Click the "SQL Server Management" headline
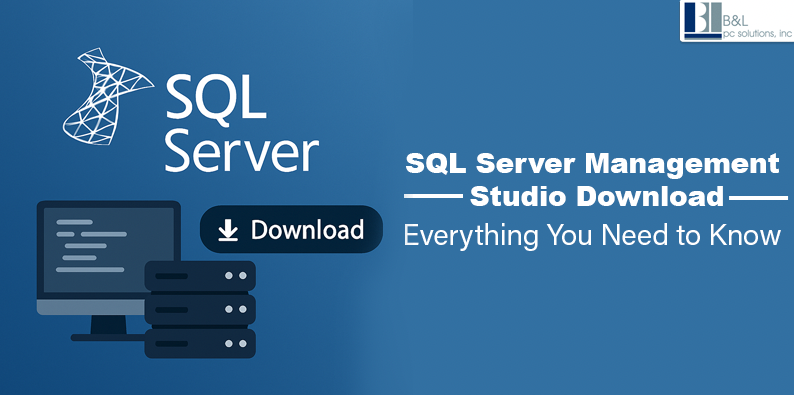The width and height of the screenshot is (794, 395). pos(592,165)
